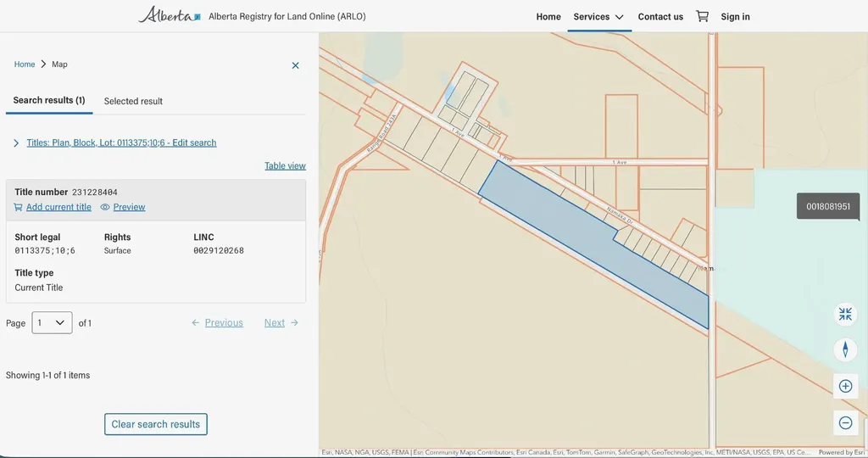Click cart icon beside Add current title
The image size is (868, 458).
tap(19, 207)
